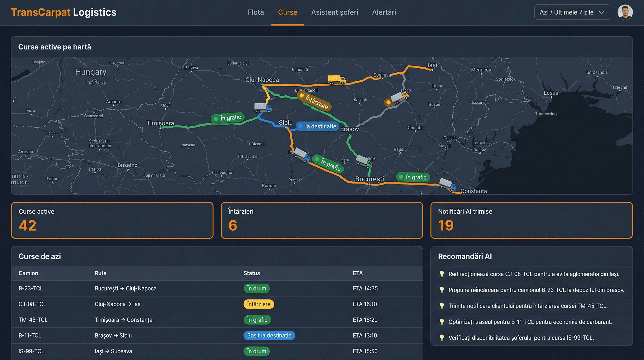Click the truck icon north of București
This screenshot has width=644, height=360.
pos(364,161)
